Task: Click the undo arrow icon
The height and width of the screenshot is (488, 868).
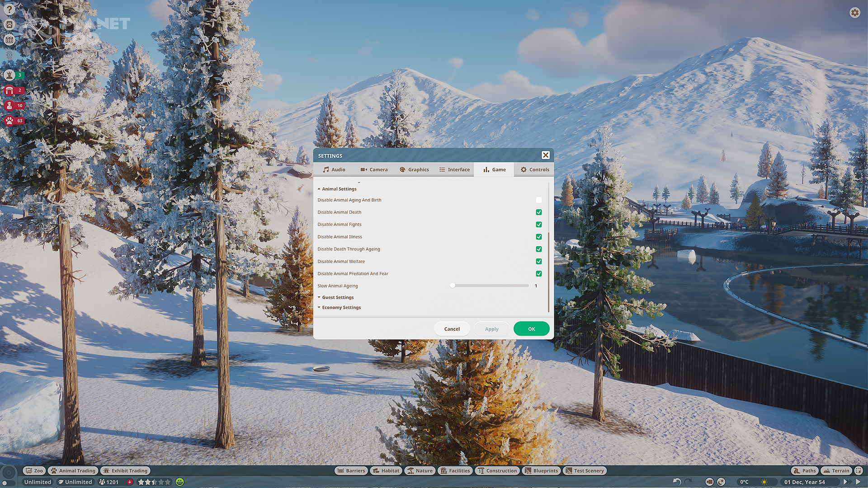Action: (677, 482)
